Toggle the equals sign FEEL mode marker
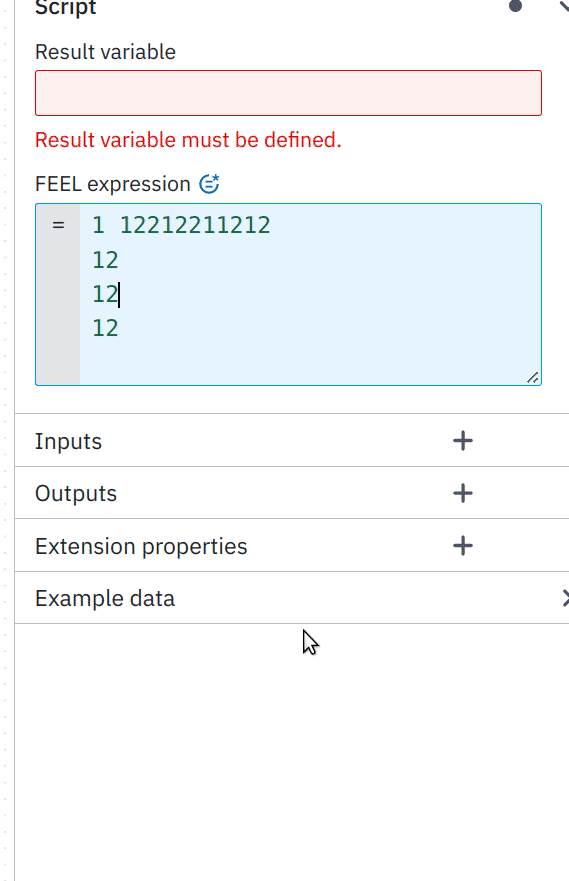Screen dimensions: 569x881 click(58, 225)
